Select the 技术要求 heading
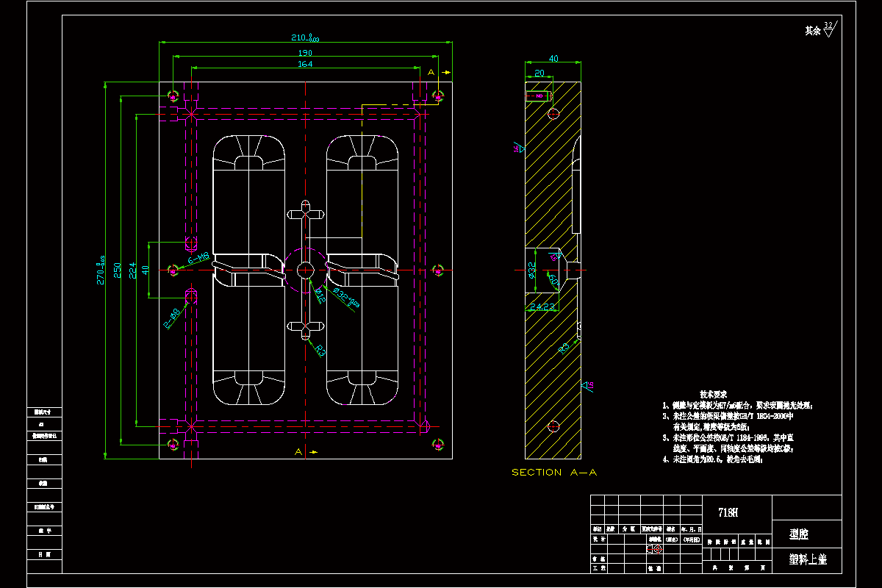 pyautogui.click(x=714, y=394)
